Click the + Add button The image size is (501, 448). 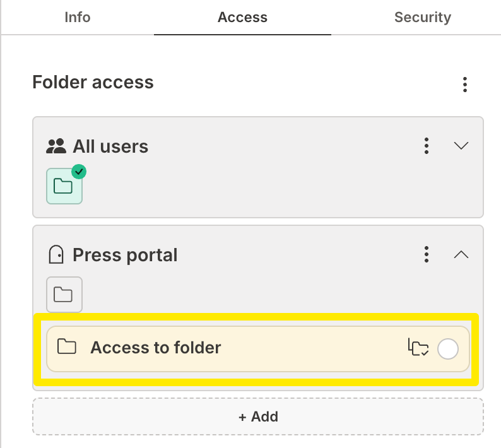coord(258,416)
